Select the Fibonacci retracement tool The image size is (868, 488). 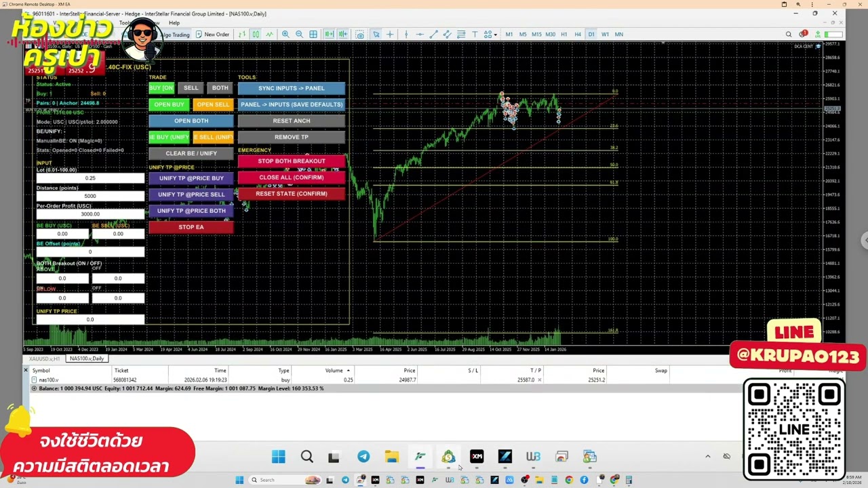coord(461,35)
